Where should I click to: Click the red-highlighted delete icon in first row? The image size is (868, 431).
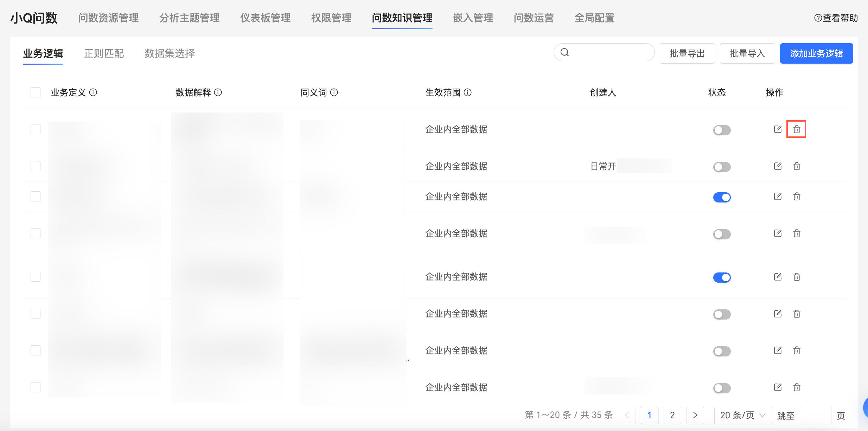click(x=797, y=129)
